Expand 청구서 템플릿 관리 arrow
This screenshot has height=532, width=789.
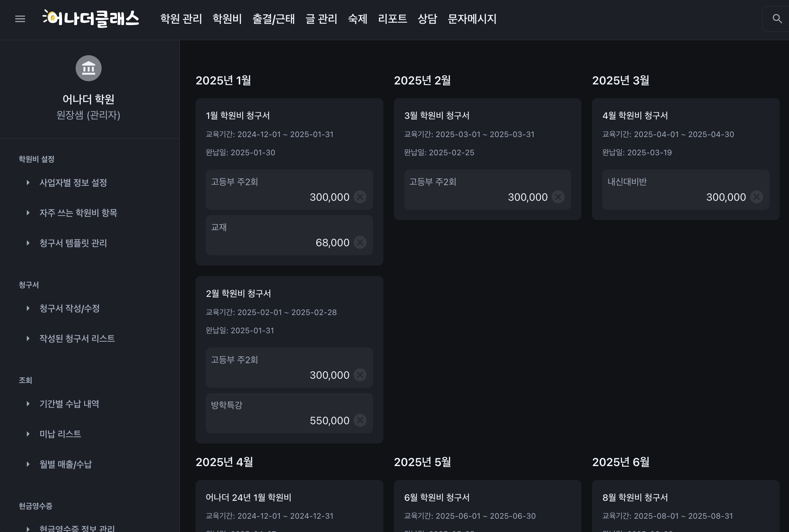click(x=28, y=243)
